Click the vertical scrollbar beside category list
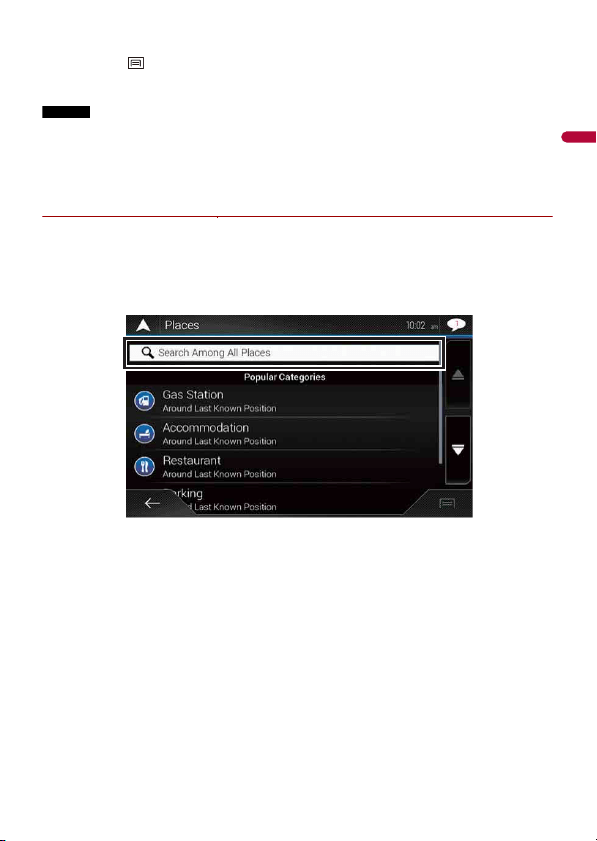This screenshot has height=841, width=597. tap(441, 417)
